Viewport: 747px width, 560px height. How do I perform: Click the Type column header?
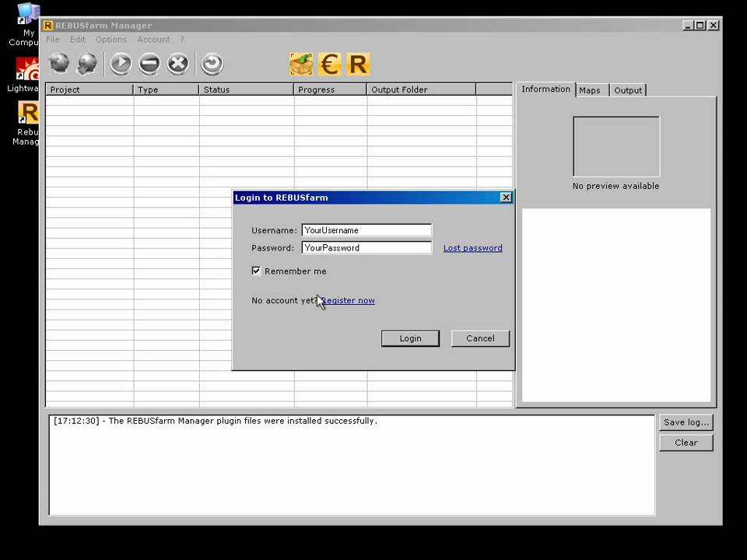point(166,89)
